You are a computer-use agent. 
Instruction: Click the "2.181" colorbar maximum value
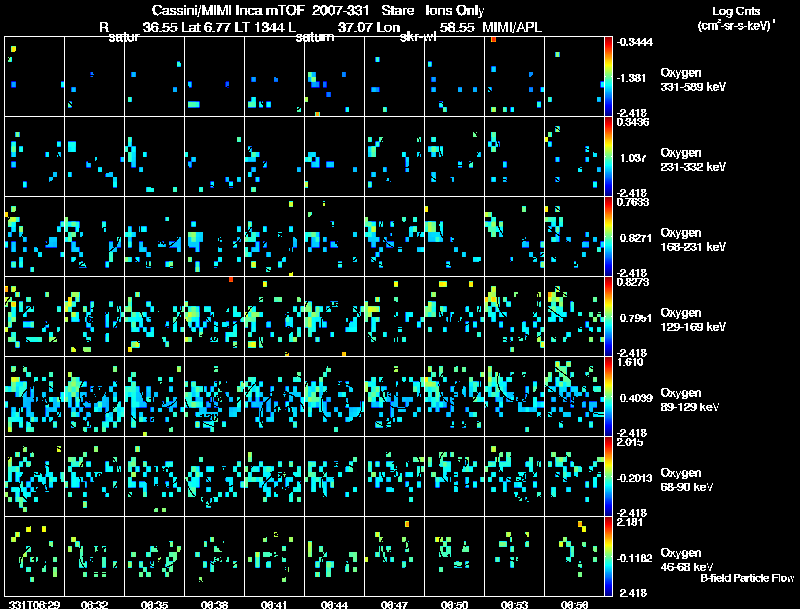point(631,522)
